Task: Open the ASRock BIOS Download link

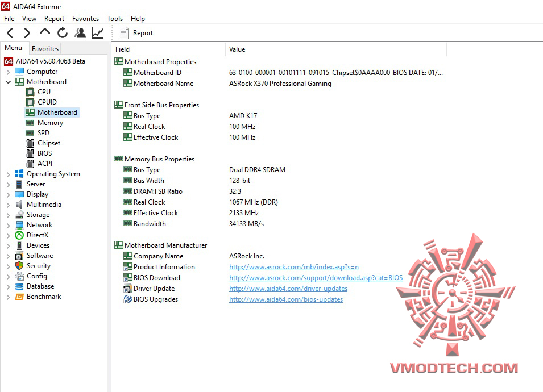Action: click(x=316, y=278)
